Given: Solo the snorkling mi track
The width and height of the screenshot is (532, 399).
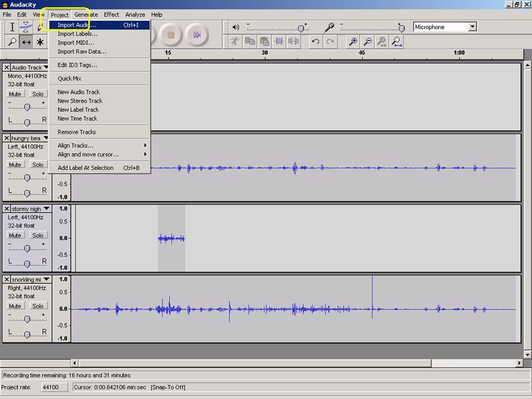Looking at the screenshot, I should click(38, 306).
